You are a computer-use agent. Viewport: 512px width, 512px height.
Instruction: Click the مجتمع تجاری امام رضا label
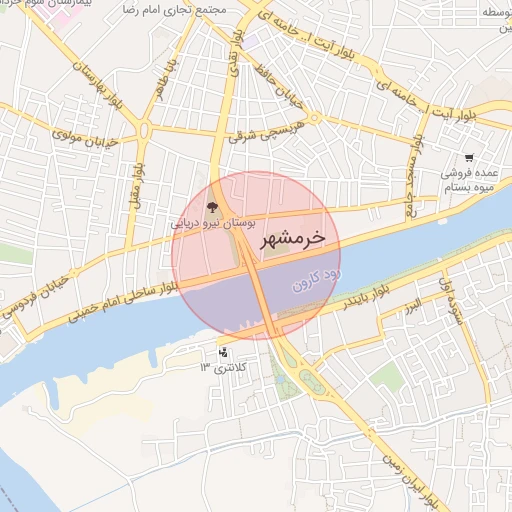pyautogui.click(x=175, y=10)
